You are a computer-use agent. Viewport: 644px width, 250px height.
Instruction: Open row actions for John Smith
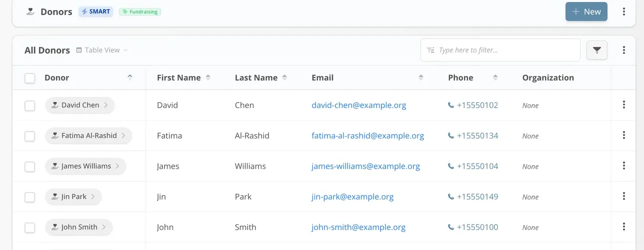tap(623, 227)
